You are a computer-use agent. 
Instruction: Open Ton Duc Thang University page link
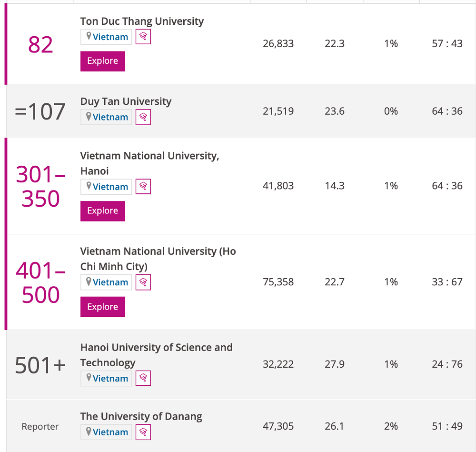(142, 21)
